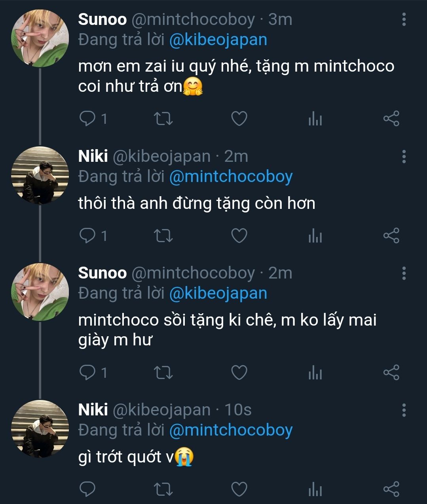Open more options on Niki's 2m tweet
This screenshot has width=427, height=504.
[x=404, y=157]
